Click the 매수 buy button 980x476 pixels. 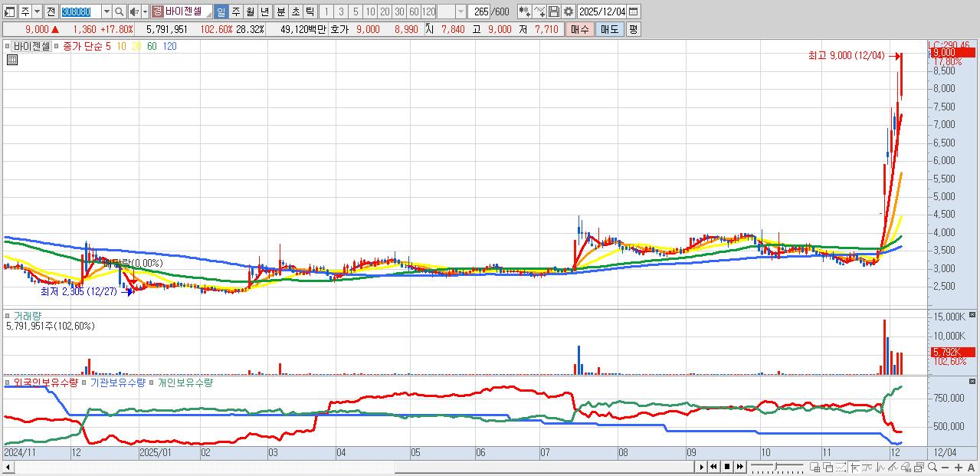click(579, 29)
